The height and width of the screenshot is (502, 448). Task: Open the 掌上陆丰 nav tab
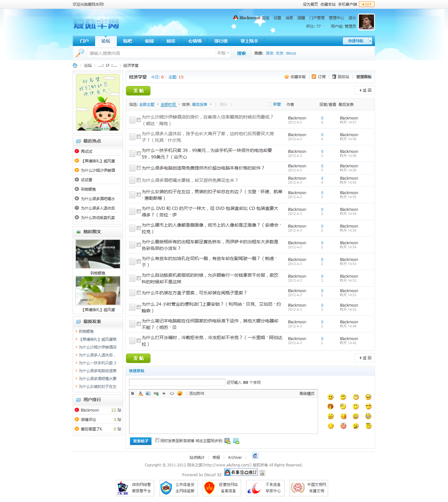click(x=249, y=41)
